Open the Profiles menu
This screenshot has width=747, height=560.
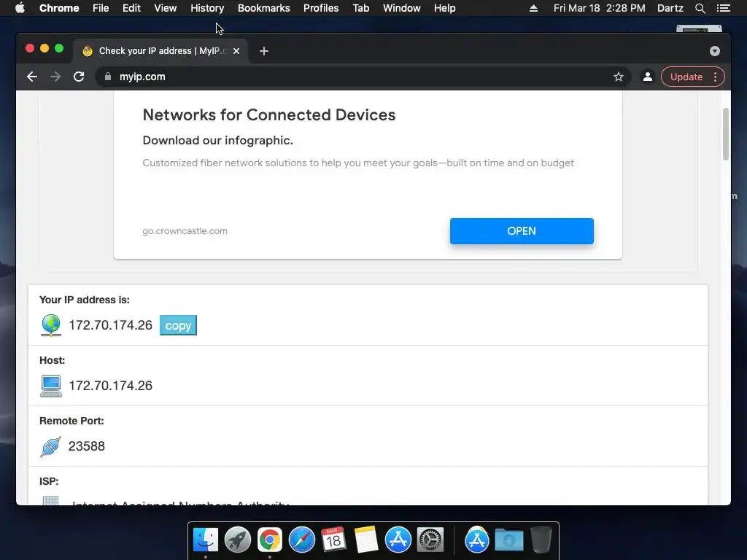click(321, 8)
